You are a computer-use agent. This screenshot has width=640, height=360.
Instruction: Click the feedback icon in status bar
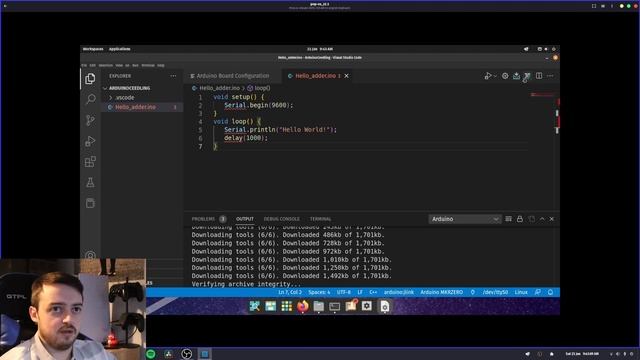[x=538, y=292]
